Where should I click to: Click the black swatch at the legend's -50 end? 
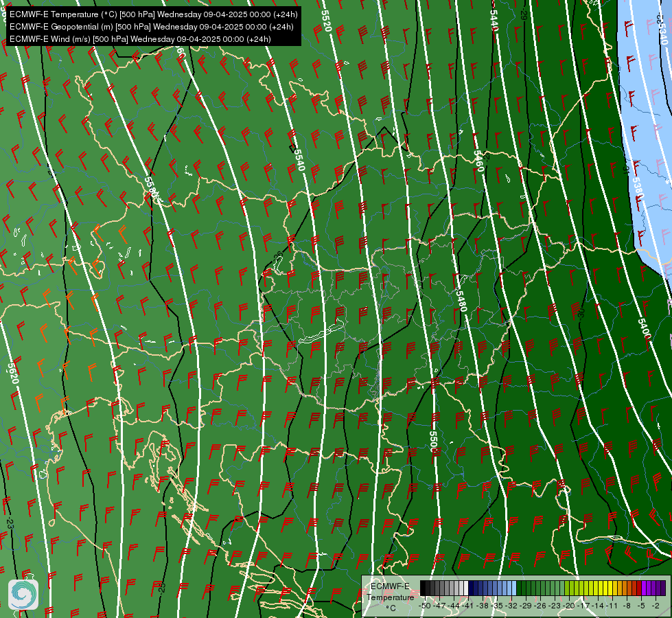point(423,588)
